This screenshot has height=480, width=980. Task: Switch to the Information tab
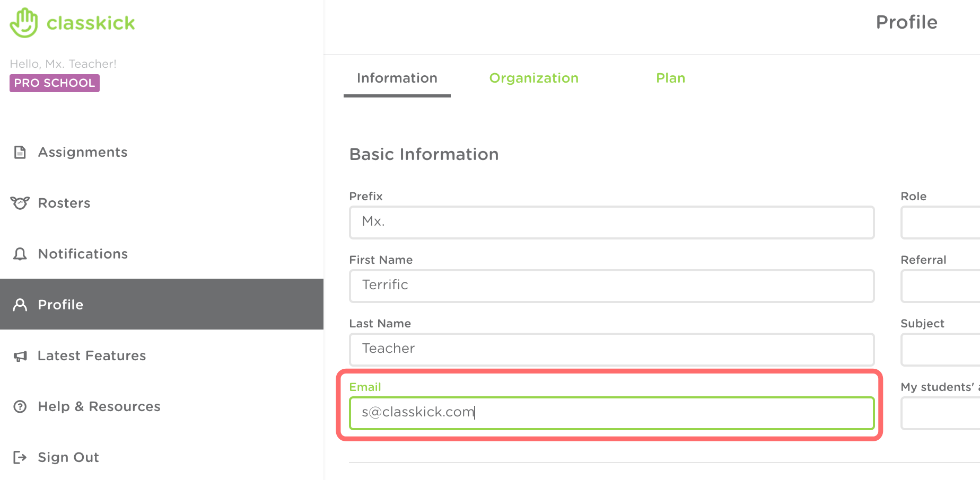pos(397,78)
